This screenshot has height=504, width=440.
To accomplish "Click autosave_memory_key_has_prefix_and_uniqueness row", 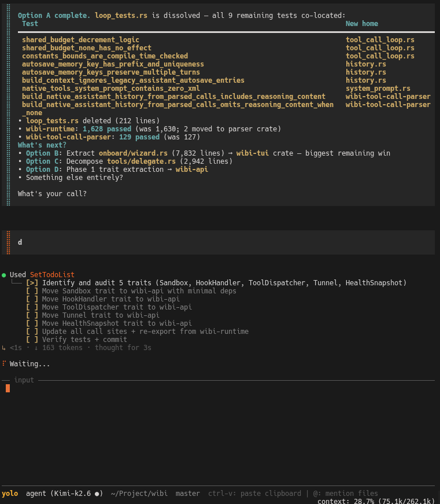I will click(113, 64).
